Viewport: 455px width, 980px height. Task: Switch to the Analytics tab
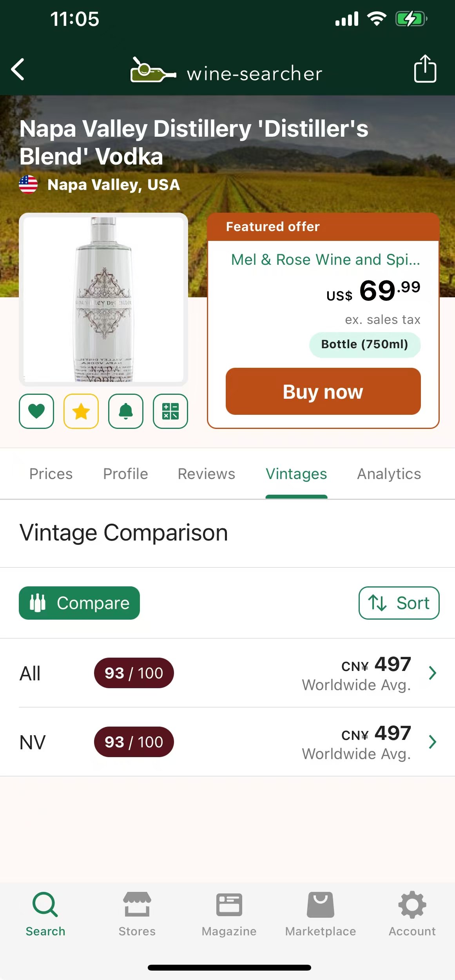click(x=389, y=474)
